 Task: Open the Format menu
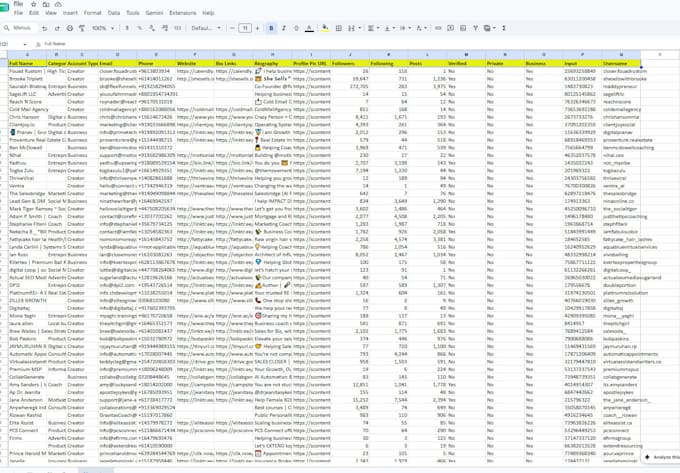[x=92, y=13]
